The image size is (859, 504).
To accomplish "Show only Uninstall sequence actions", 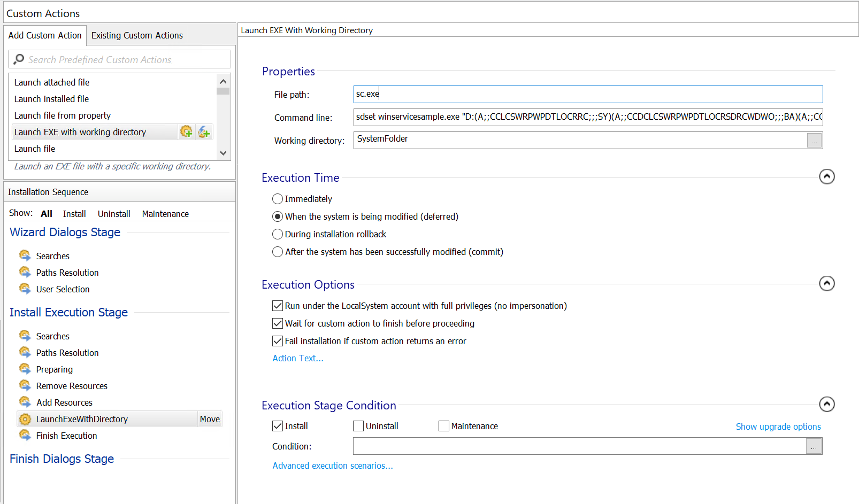I will pos(114,214).
